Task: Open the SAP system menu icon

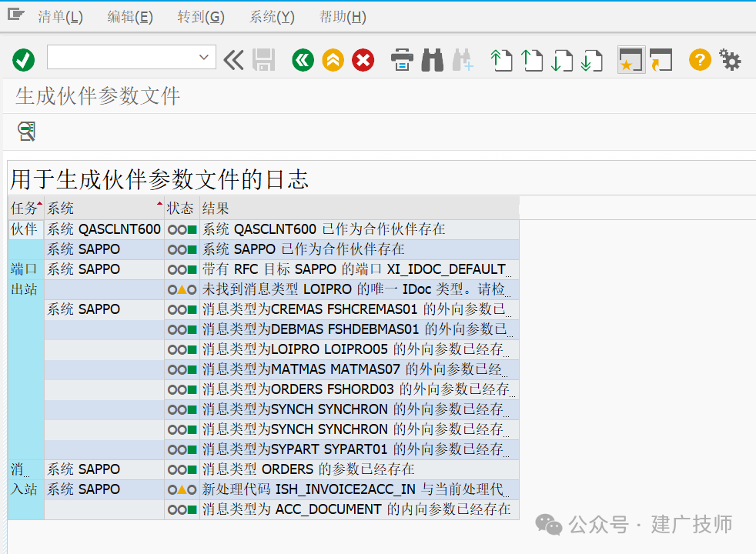Action: click(16, 15)
